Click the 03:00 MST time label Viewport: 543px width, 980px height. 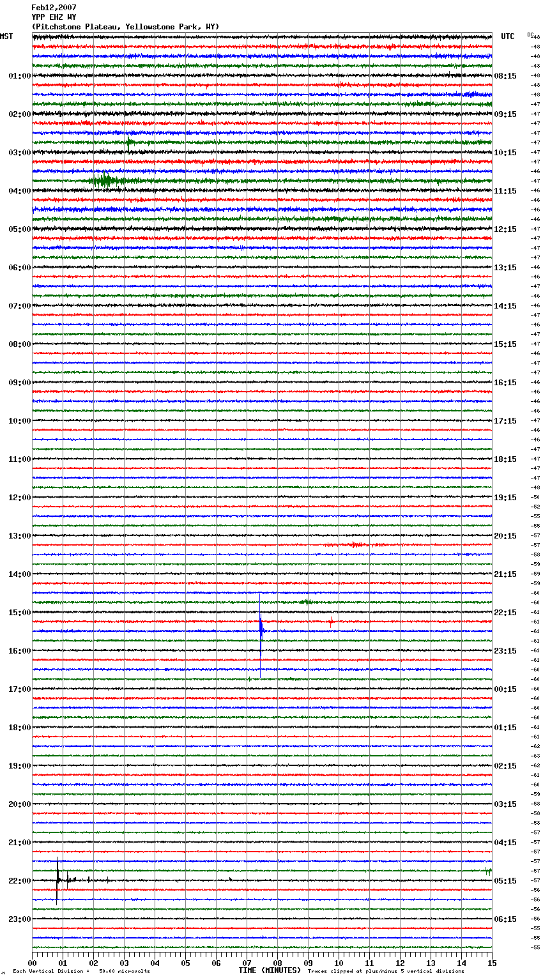point(20,153)
